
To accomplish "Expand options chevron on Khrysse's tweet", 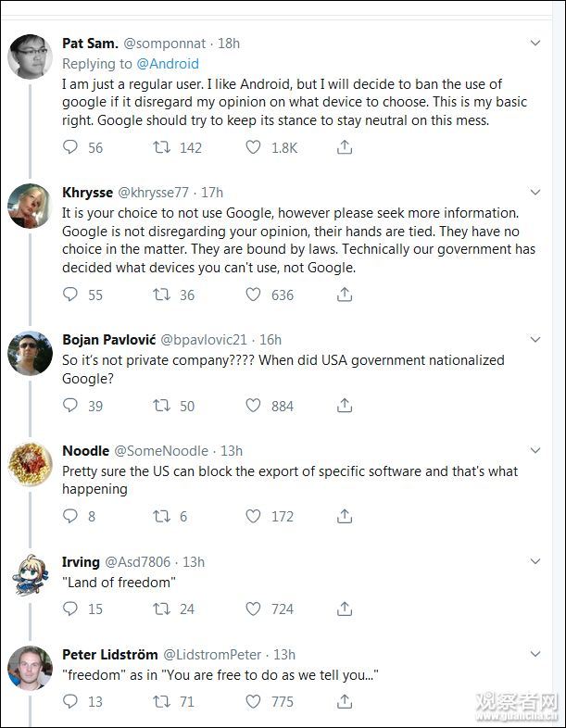I will 535,192.
